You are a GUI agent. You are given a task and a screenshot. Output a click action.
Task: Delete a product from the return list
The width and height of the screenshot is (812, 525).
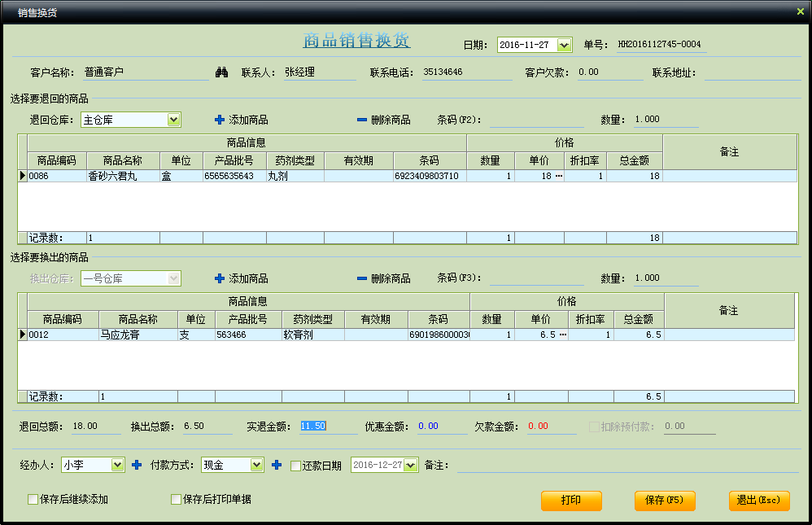pyautogui.click(x=384, y=120)
